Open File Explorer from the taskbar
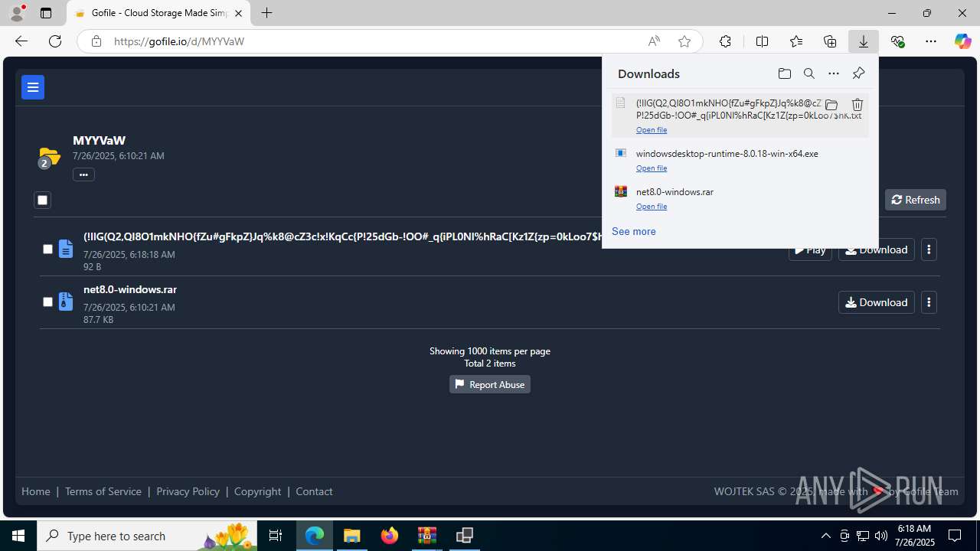This screenshot has width=980, height=551. (x=352, y=536)
